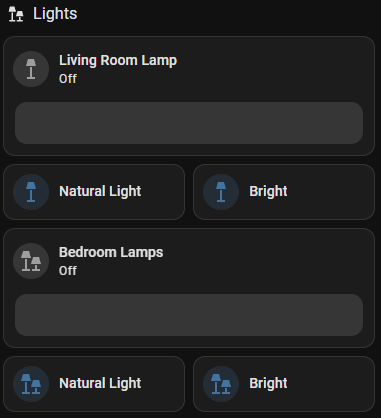Click the Bright lamp icon below Living Room Lamp
The width and height of the screenshot is (381, 418).
click(221, 192)
